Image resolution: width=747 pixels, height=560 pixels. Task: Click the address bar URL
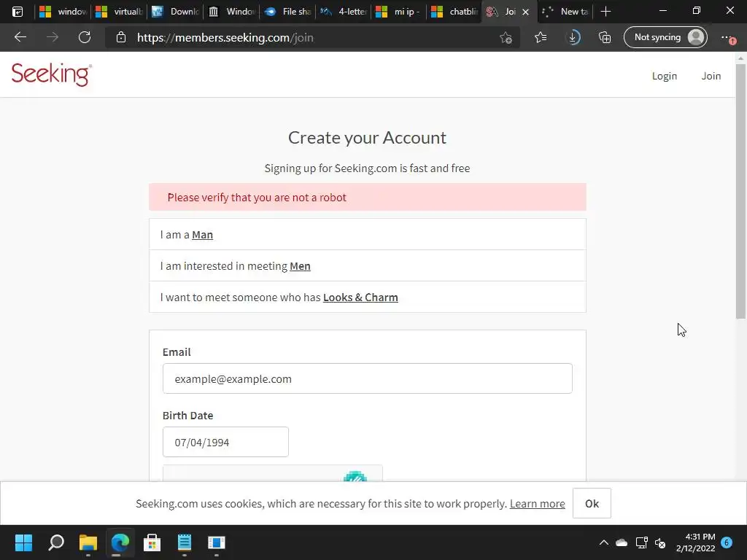[225, 38]
